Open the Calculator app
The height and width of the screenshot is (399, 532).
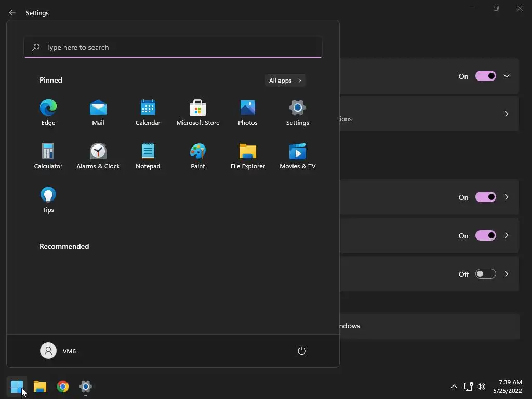click(48, 156)
